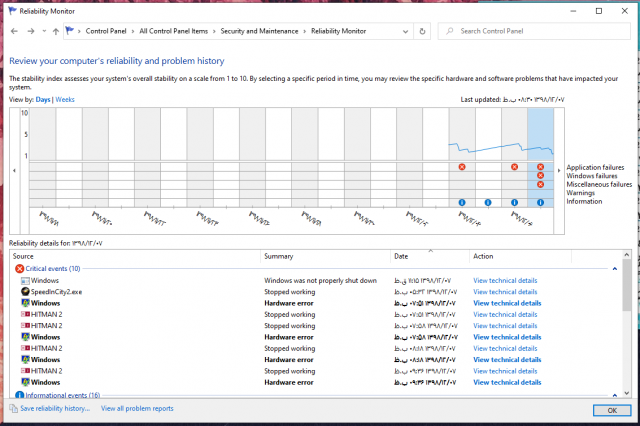Click the back navigation arrow
The image size is (640, 426).
click(14, 31)
